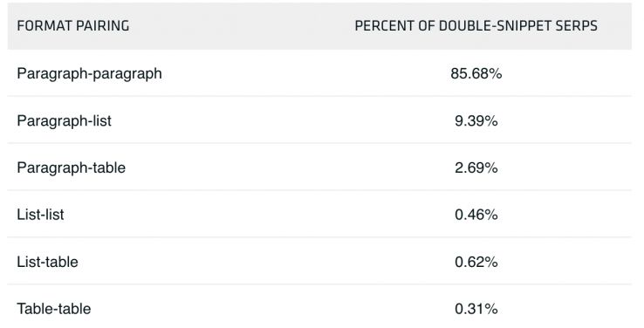Select the List-table row label
644x328 pixels.
(47, 262)
